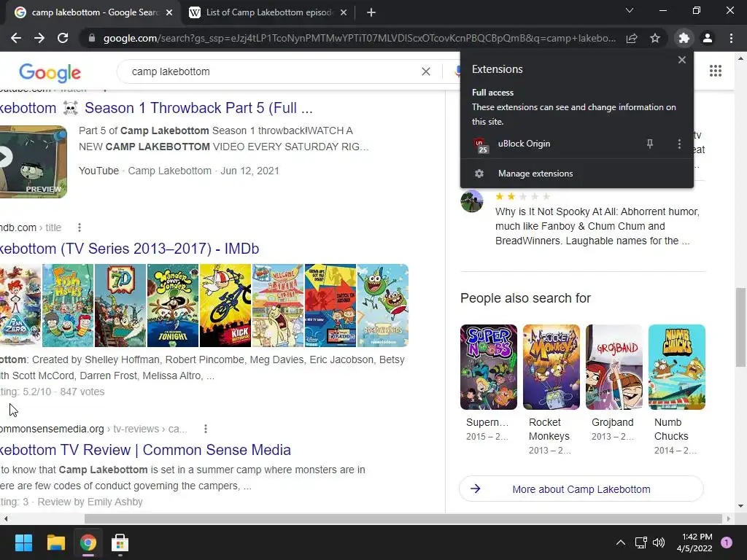Open a new browser tab
The height and width of the screenshot is (560, 747).
[371, 12]
